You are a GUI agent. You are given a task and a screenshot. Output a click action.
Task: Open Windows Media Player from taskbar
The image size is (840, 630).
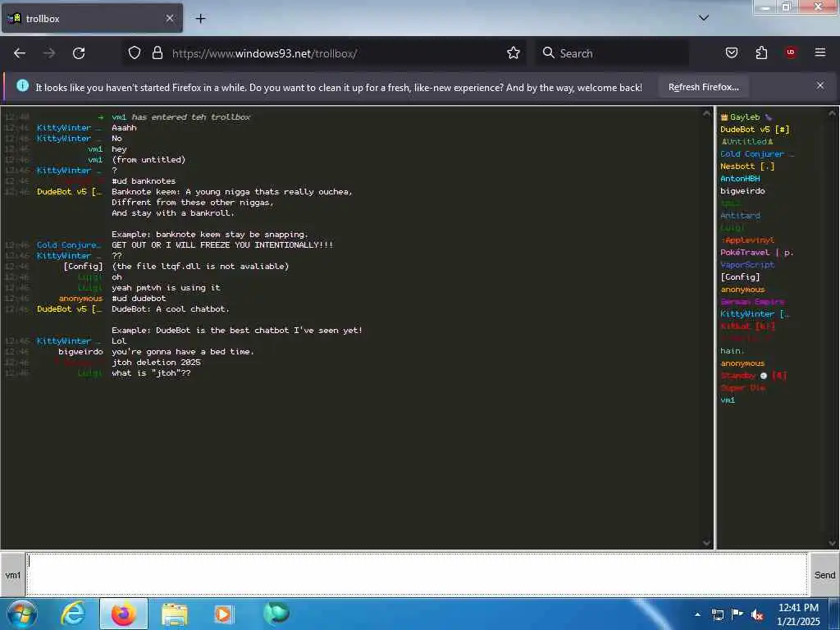point(223,614)
